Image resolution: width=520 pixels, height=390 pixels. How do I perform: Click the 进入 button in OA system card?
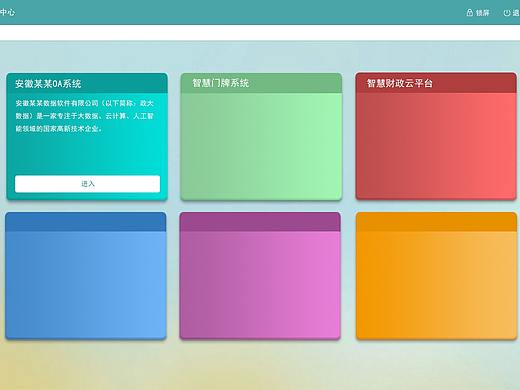pos(87,184)
